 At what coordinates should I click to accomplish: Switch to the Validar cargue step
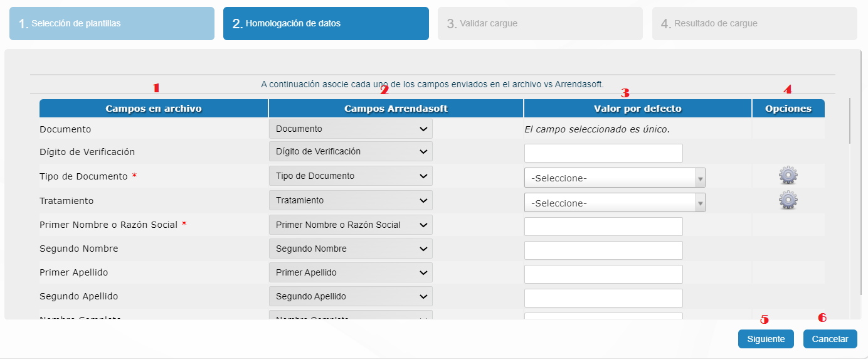[x=540, y=24]
